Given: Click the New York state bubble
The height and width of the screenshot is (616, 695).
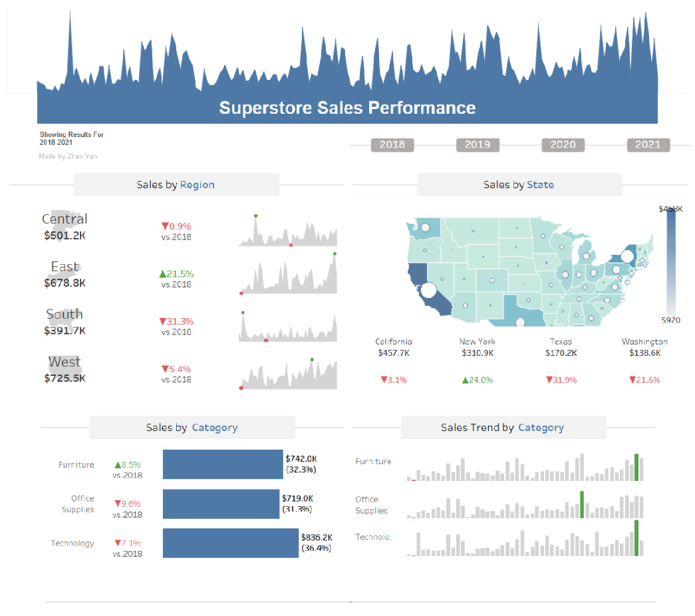Looking at the screenshot, I should coord(626,256).
